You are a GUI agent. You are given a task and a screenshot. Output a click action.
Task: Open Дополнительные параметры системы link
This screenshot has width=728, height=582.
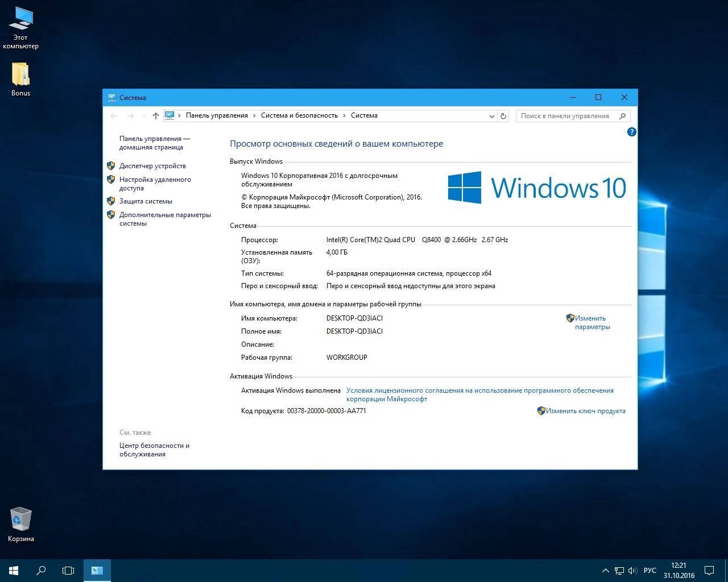point(165,219)
